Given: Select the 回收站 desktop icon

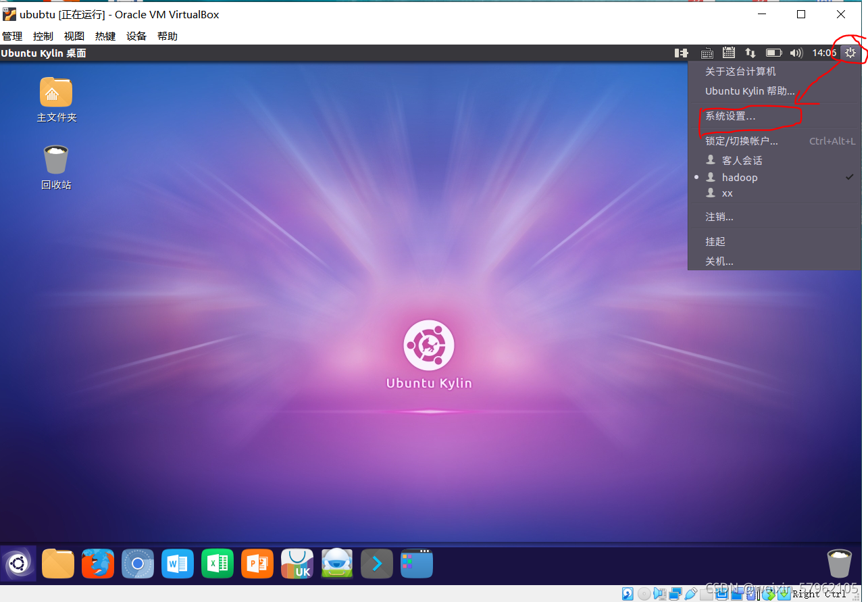Looking at the screenshot, I should [x=56, y=167].
